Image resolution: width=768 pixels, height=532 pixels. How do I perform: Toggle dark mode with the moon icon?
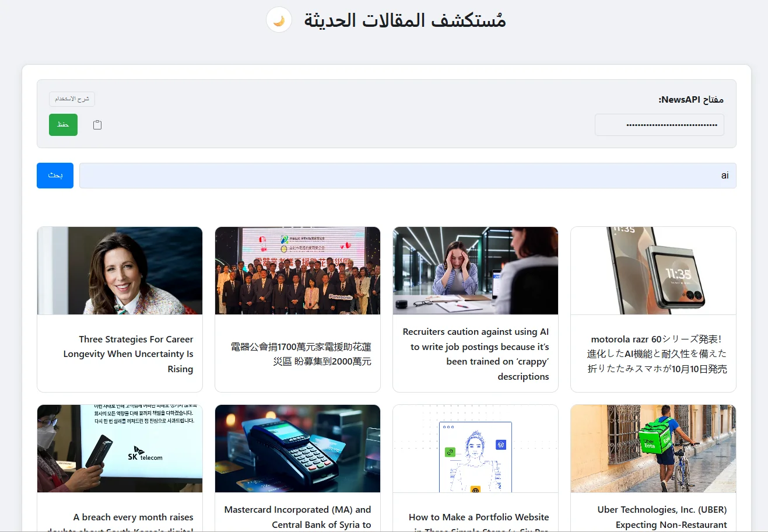[279, 20]
